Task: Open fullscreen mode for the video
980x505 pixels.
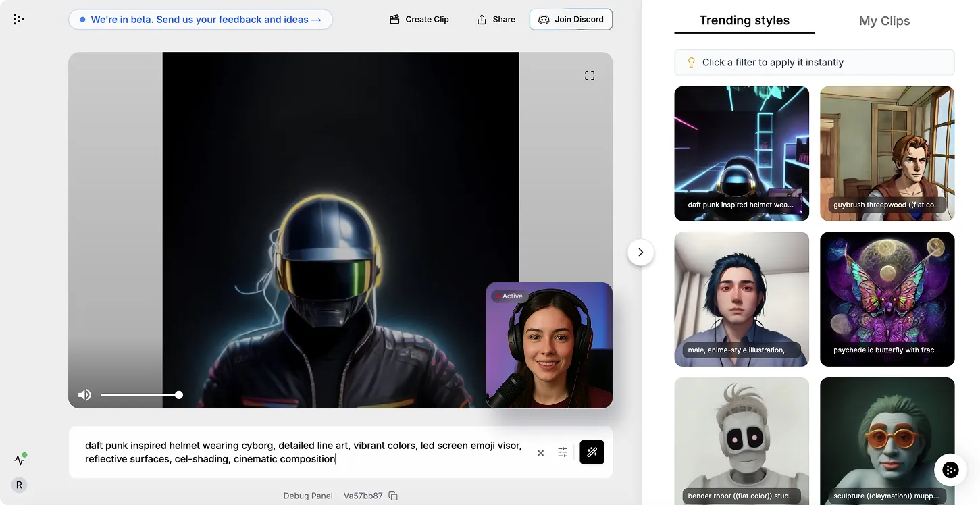Action: pyautogui.click(x=590, y=76)
